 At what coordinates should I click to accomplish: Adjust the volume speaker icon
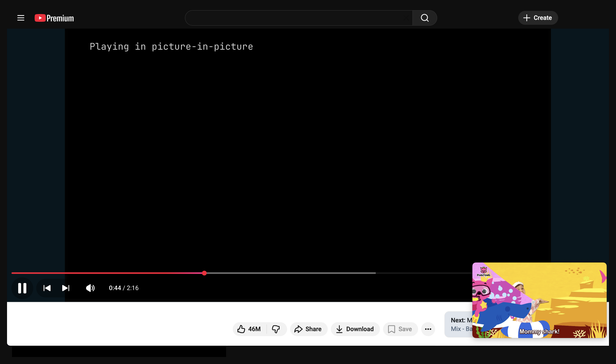click(90, 288)
